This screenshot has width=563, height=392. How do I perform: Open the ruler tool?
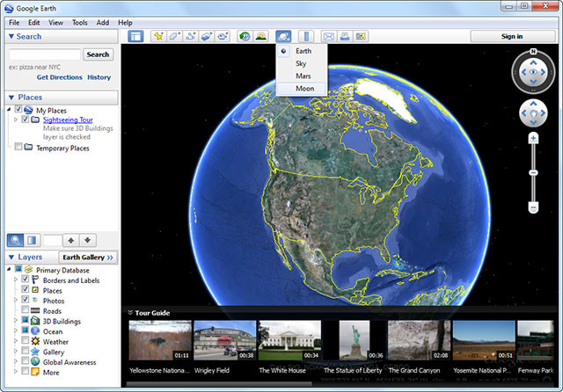(306, 36)
